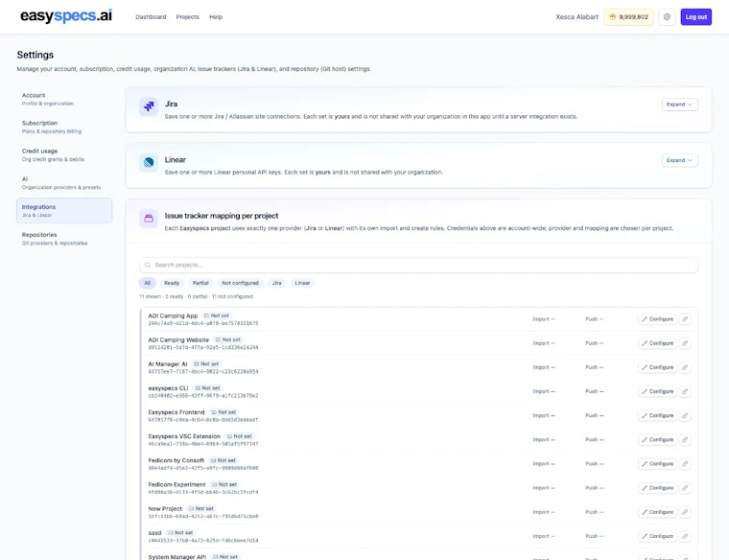Select the Integrations settings section
The image size is (729, 560).
coord(64,211)
